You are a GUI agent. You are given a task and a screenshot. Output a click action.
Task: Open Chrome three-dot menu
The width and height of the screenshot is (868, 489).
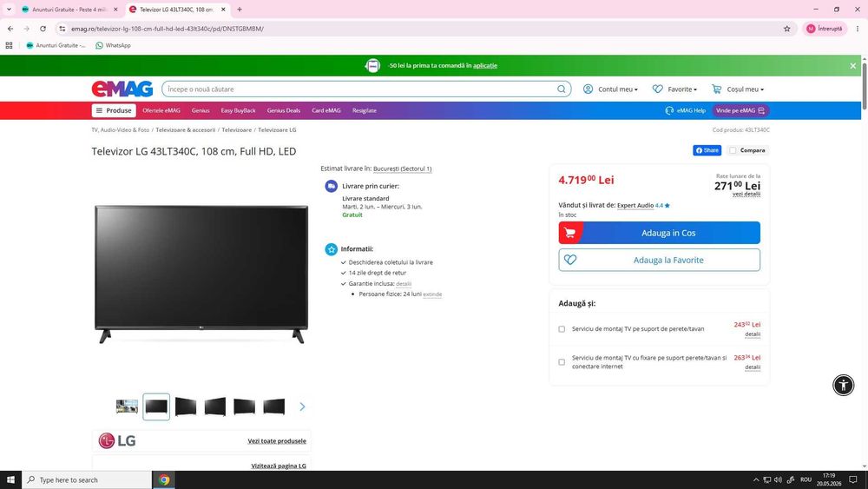click(857, 29)
